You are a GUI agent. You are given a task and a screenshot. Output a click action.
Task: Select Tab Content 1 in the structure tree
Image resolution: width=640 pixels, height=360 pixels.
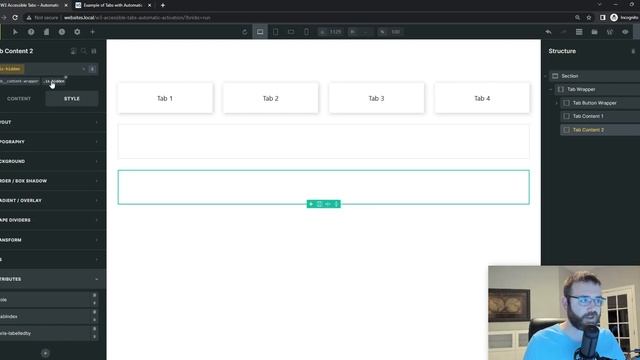point(600,116)
